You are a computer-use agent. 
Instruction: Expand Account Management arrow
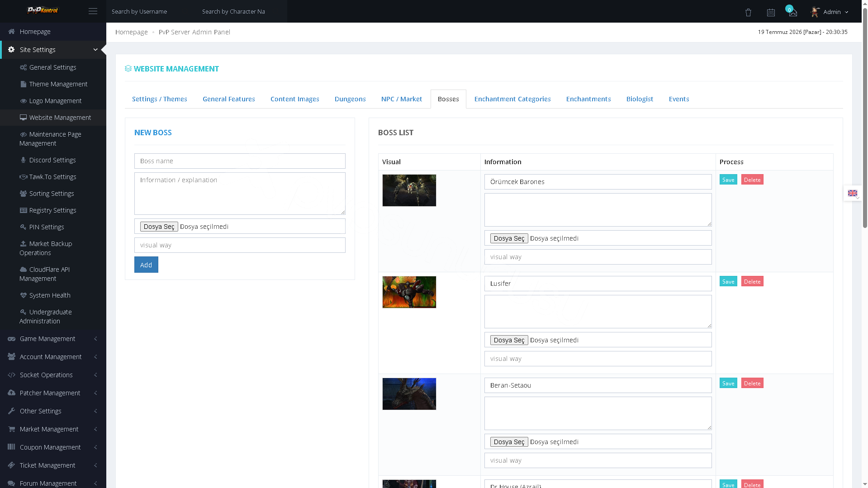[x=95, y=357]
